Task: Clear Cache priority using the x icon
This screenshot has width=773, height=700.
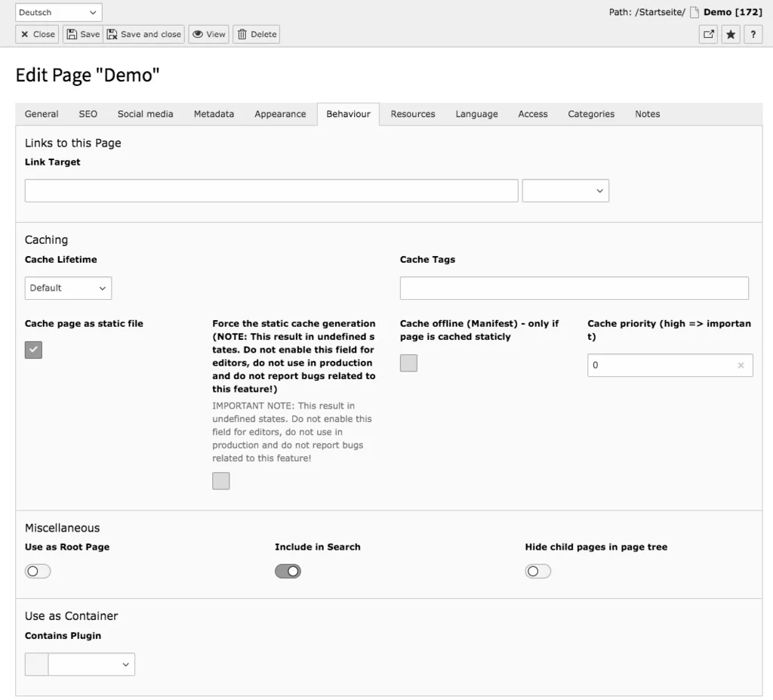Action: point(741,365)
